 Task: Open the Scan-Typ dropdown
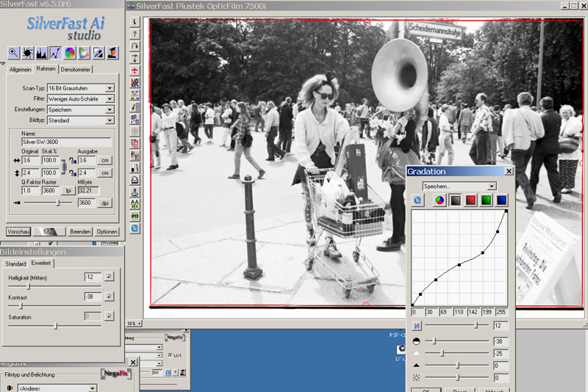110,88
